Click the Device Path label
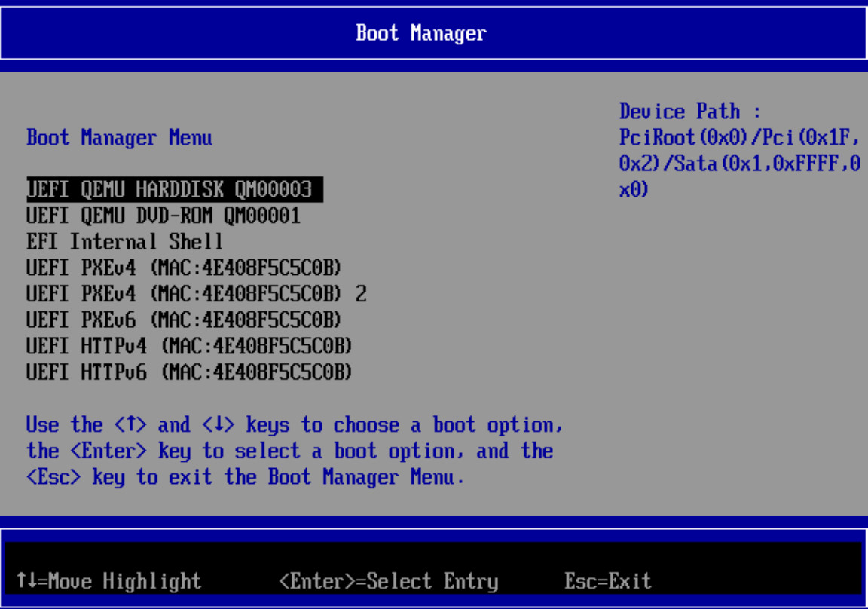The width and height of the screenshot is (868, 609). click(689, 112)
